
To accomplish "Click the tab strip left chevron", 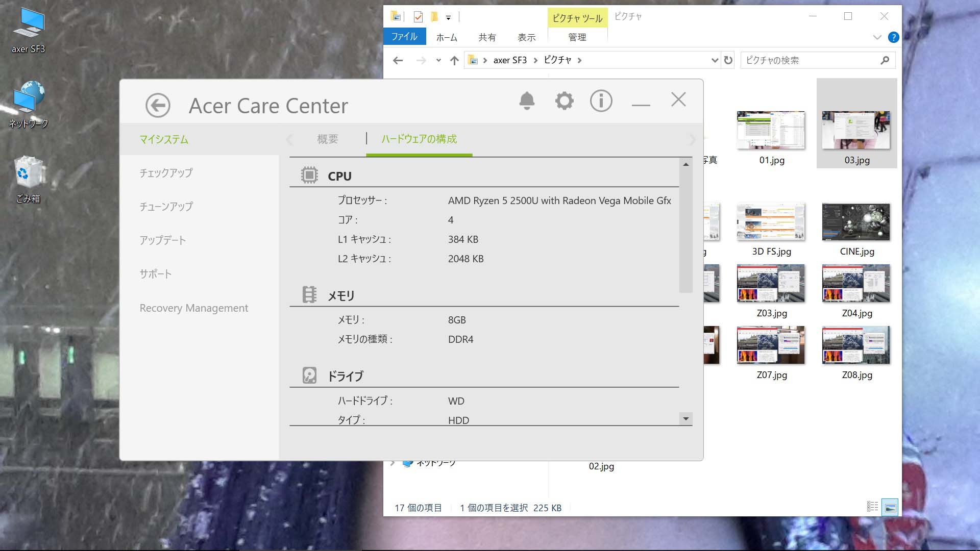I will pos(289,139).
